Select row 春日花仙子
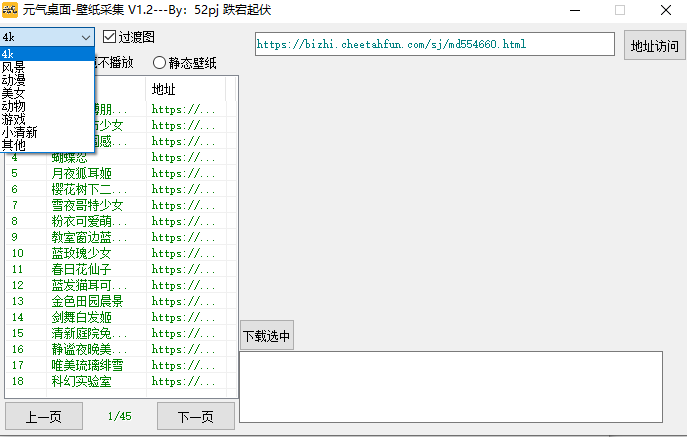This screenshot has width=687, height=437. (x=121, y=269)
